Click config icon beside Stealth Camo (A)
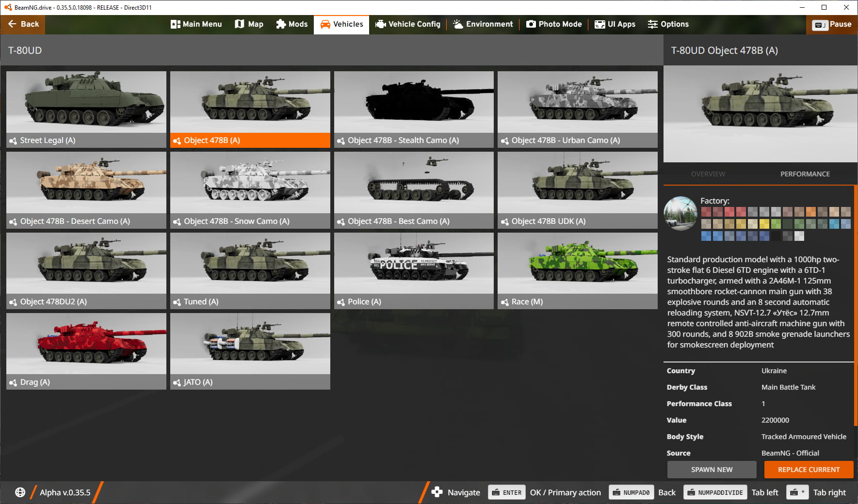Screen dimensions: 858x504 coord(341,141)
